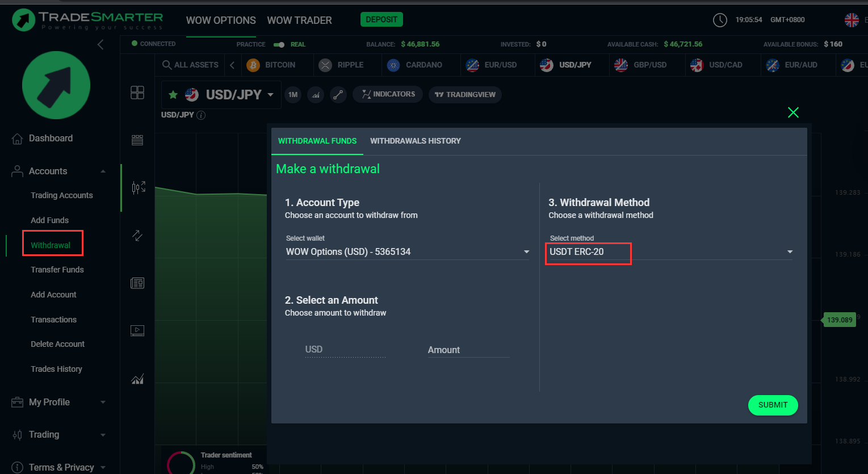Click the green Deposit button
The width and height of the screenshot is (868, 474).
(x=381, y=19)
